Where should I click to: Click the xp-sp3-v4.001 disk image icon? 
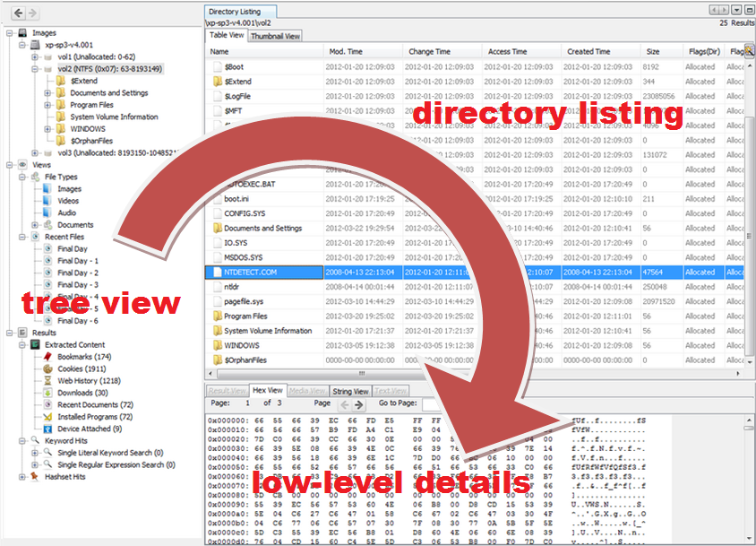point(35,45)
